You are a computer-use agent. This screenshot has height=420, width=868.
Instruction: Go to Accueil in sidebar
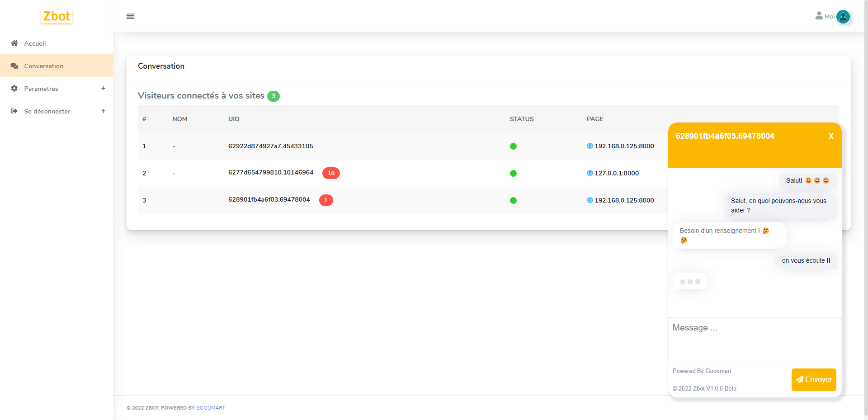pyautogui.click(x=35, y=43)
